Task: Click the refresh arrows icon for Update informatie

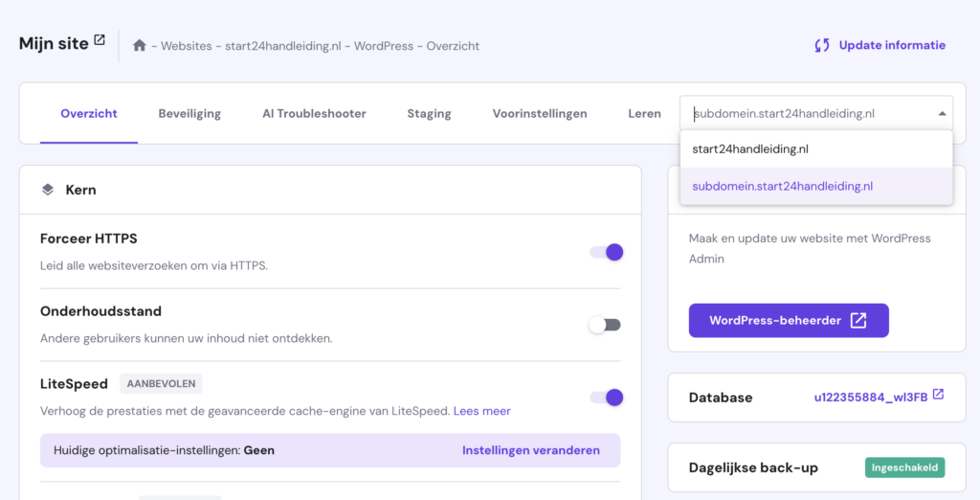Action: [821, 45]
